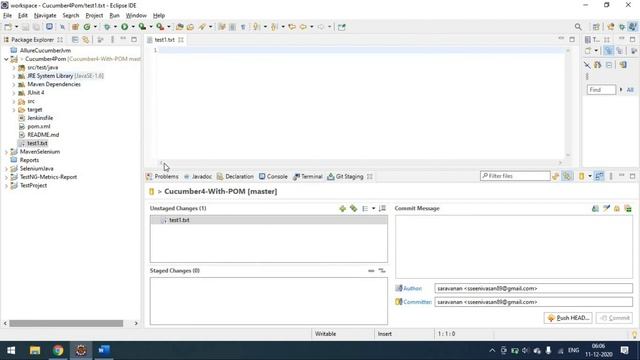Collapse the Cucumber4Pom project node
Screen dimensions: 640x360
[x=6, y=59]
